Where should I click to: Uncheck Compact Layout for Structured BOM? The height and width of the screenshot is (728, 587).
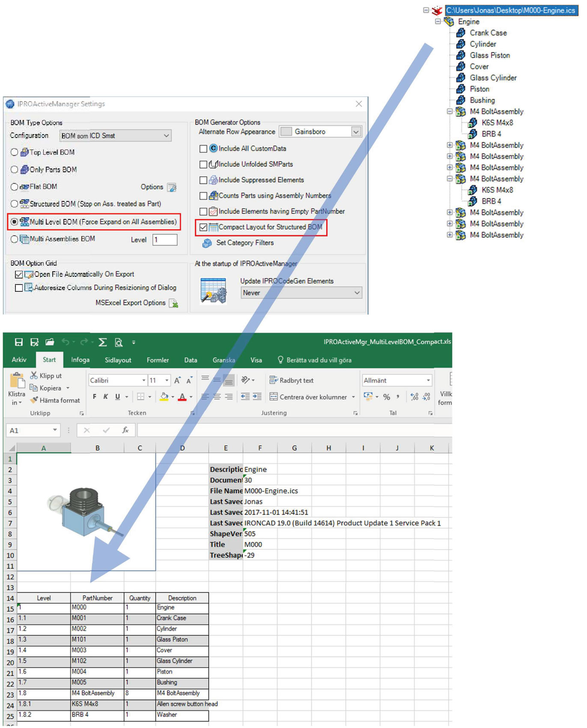click(203, 227)
